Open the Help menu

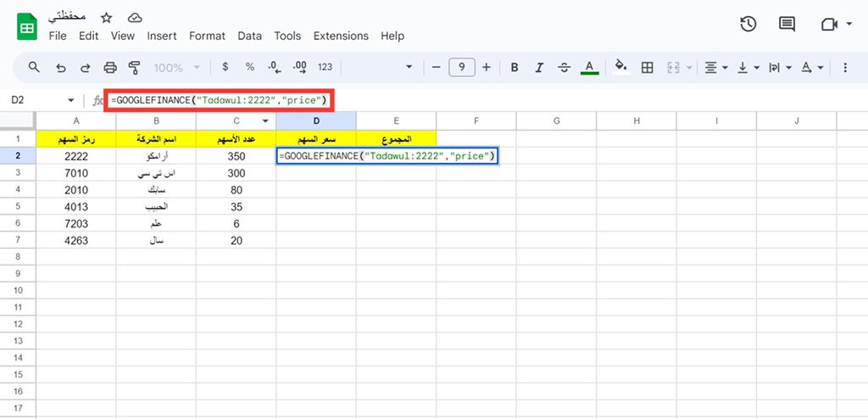click(392, 36)
